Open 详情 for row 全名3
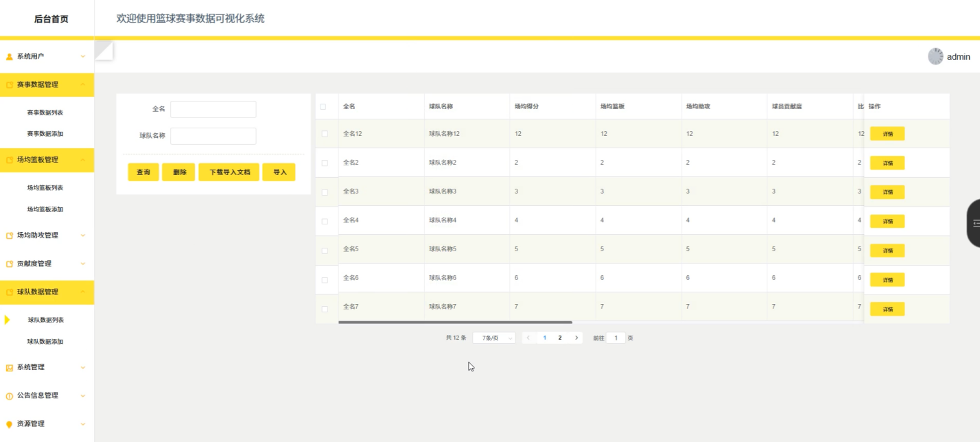 point(887,192)
